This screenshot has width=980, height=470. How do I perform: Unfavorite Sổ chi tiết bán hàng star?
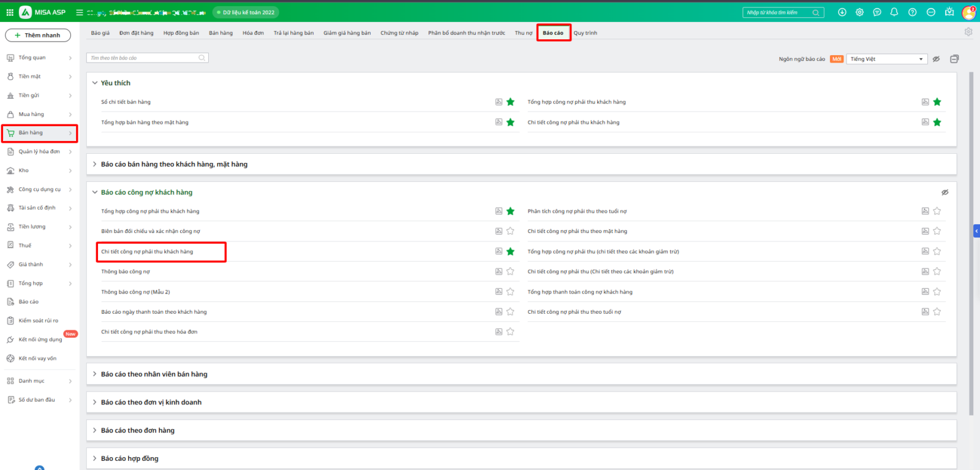pyautogui.click(x=510, y=102)
